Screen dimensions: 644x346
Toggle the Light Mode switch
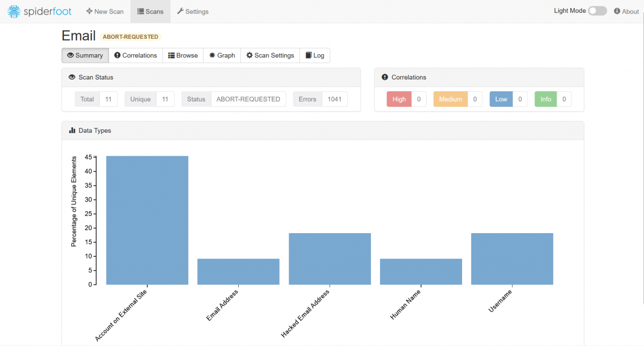597,11
